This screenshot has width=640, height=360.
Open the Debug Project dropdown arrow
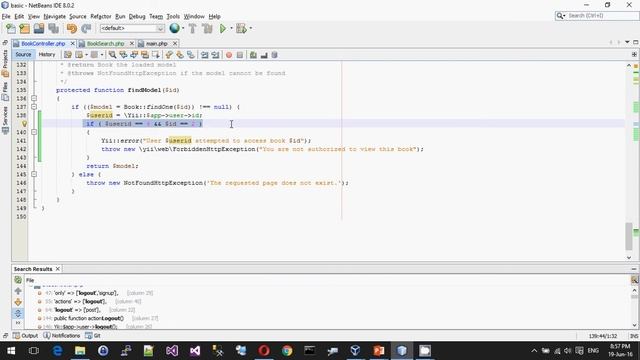pos(251,28)
